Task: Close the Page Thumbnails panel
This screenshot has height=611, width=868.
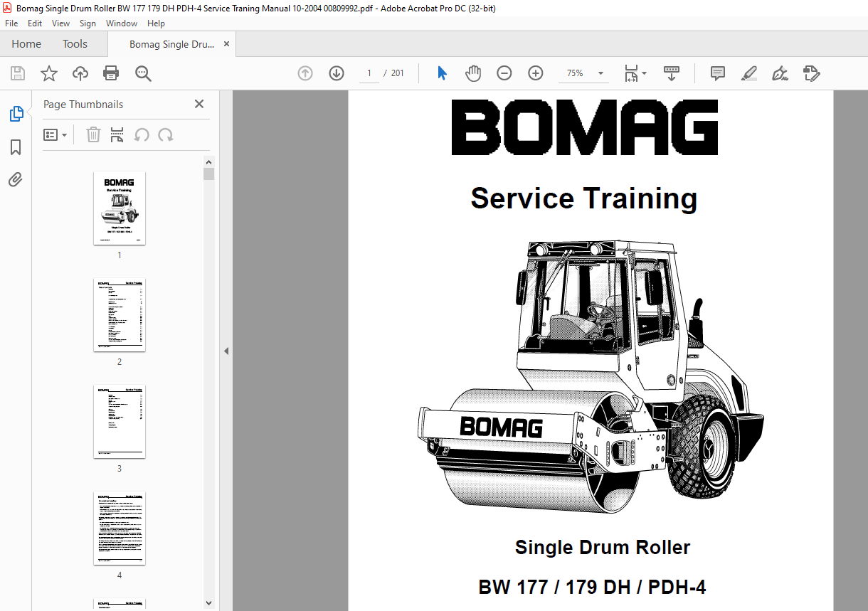Action: tap(199, 104)
